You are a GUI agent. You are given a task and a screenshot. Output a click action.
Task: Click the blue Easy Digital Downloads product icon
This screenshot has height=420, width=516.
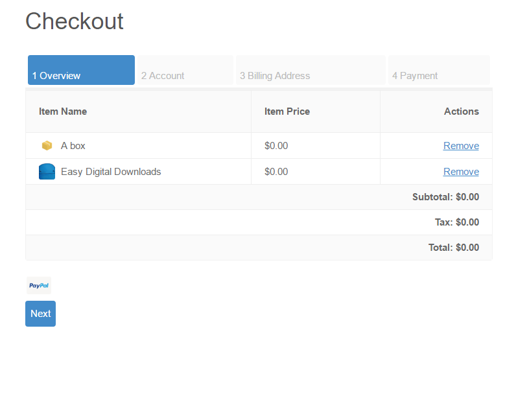[47, 172]
